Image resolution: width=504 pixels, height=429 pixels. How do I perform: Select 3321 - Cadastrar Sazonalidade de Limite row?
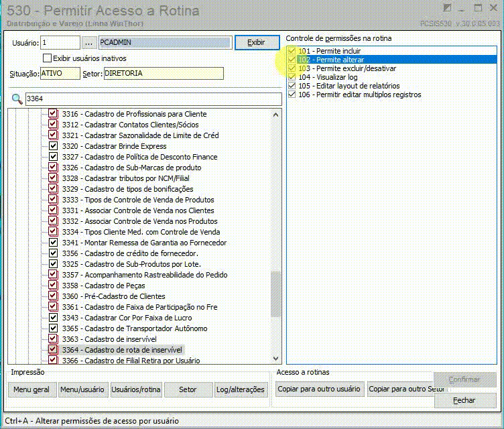pos(141,135)
